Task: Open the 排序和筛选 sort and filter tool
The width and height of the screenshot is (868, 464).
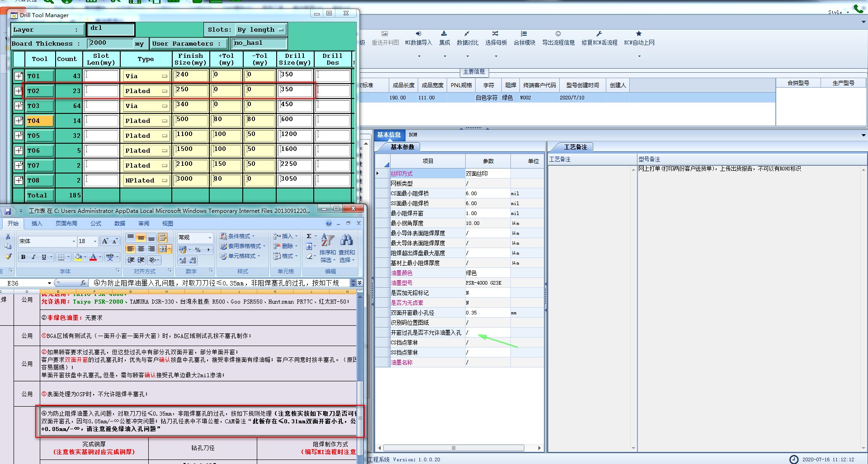Action: coord(328,248)
